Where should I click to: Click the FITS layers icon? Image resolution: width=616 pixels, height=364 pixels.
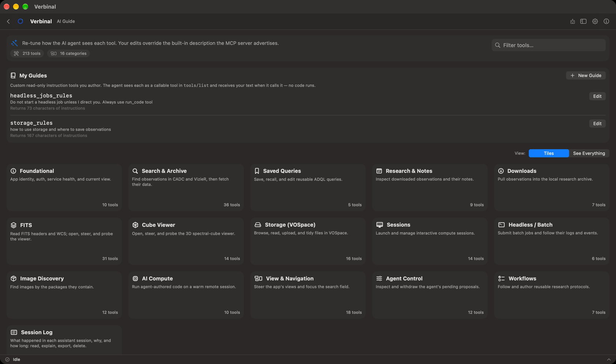pyautogui.click(x=13, y=225)
